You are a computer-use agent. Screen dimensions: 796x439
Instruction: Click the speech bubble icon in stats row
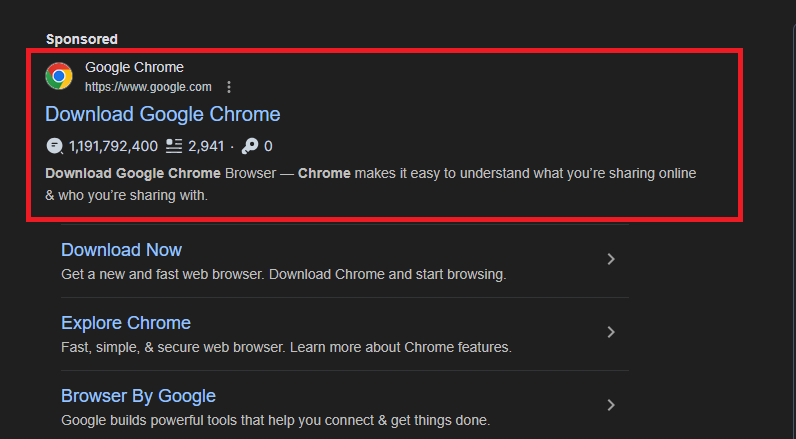tap(55, 146)
